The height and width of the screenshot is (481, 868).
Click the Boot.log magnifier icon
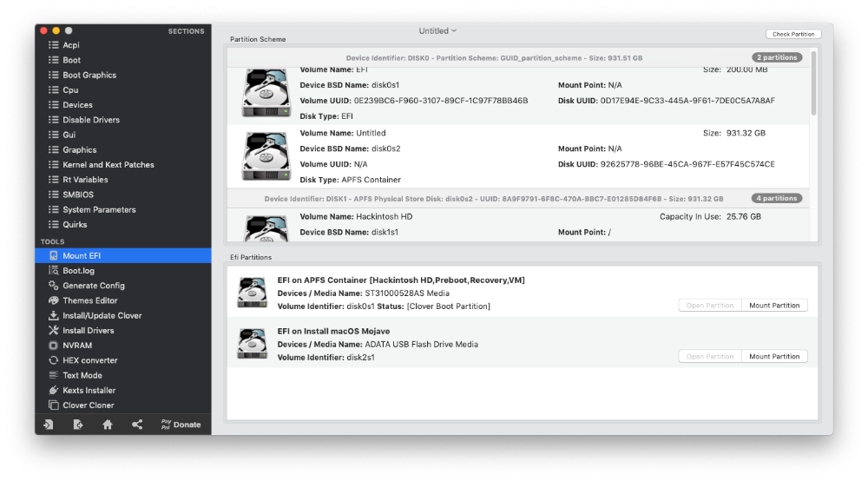[53, 271]
